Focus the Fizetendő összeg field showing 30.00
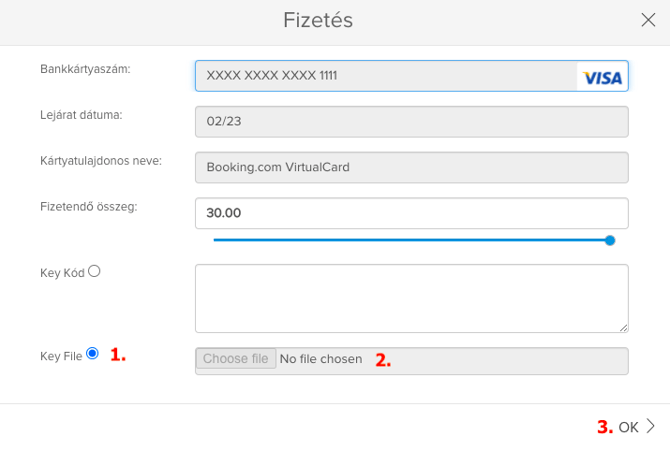 (x=411, y=213)
